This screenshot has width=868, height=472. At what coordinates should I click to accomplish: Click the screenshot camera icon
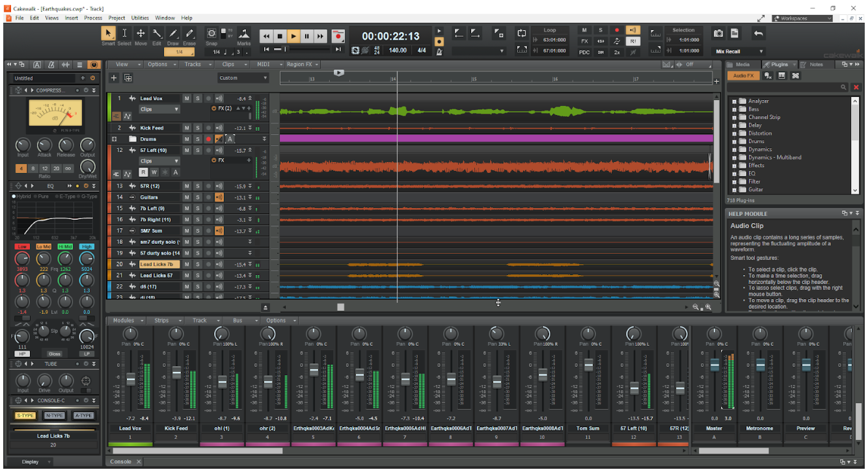(x=718, y=33)
